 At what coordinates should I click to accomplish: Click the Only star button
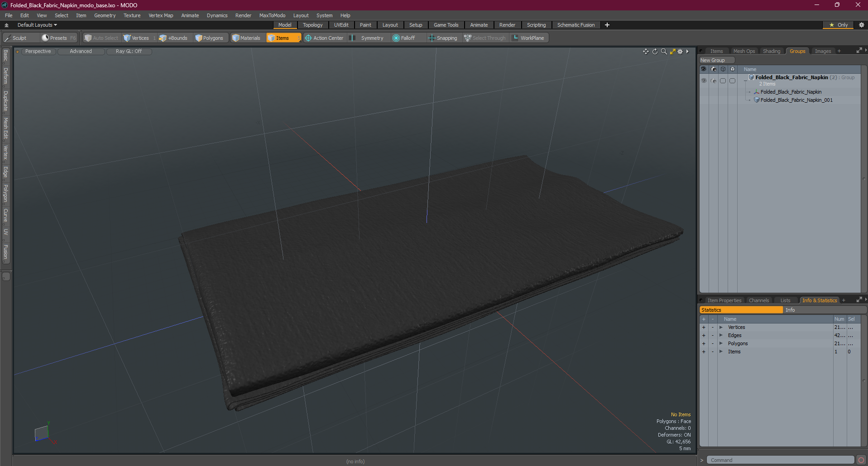coord(839,25)
